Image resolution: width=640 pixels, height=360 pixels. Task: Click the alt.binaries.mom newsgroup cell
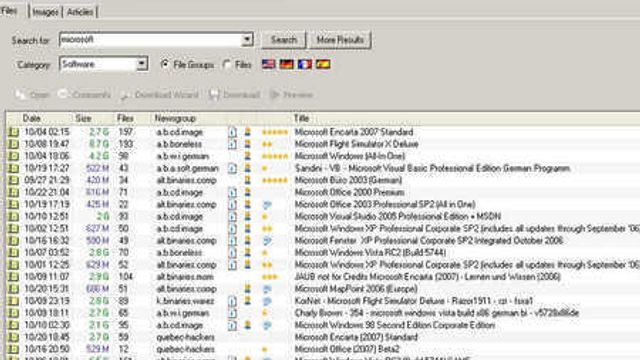(185, 277)
